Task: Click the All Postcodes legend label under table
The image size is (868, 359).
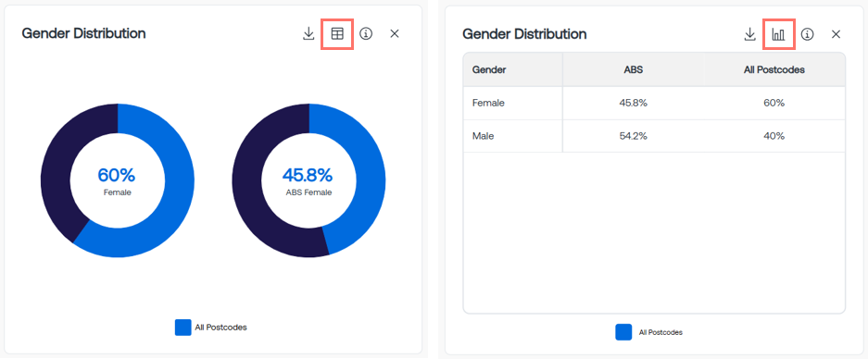Action: [x=660, y=332]
